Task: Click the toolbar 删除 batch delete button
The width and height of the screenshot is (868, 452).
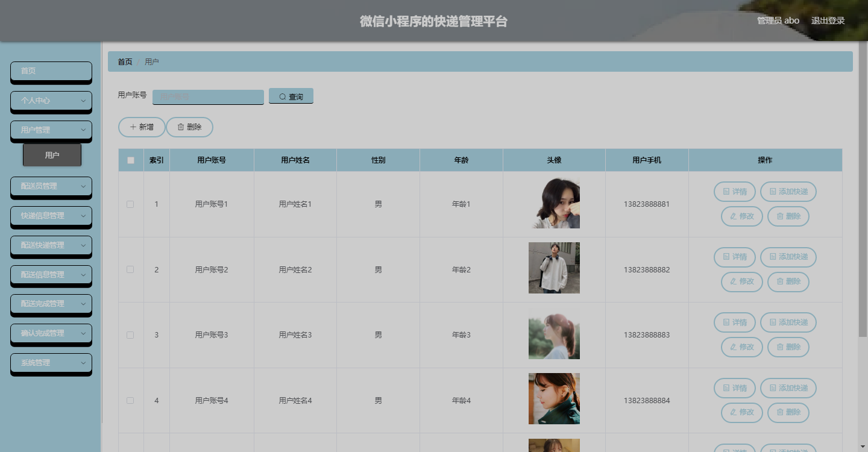Action: click(x=189, y=127)
